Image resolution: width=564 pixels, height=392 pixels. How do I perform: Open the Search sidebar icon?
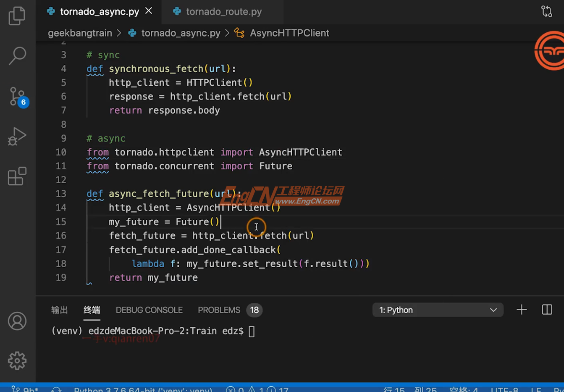[17, 55]
